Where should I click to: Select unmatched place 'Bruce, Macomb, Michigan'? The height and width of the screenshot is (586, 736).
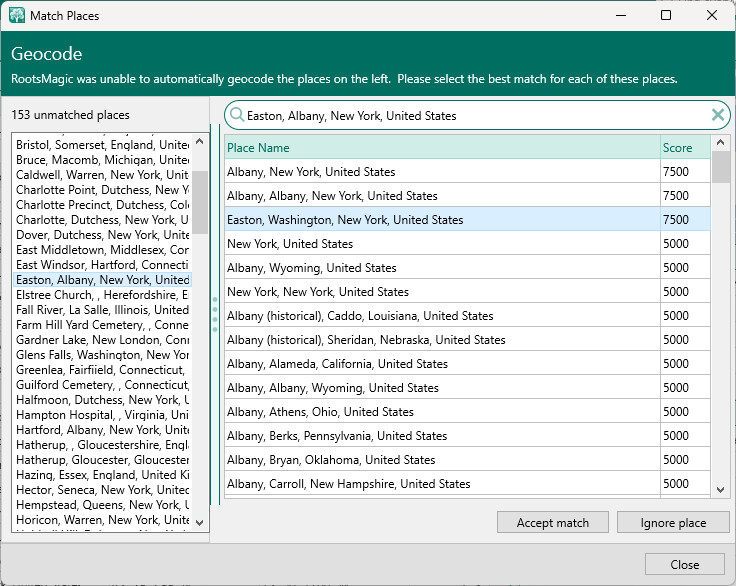pyautogui.click(x=102, y=160)
